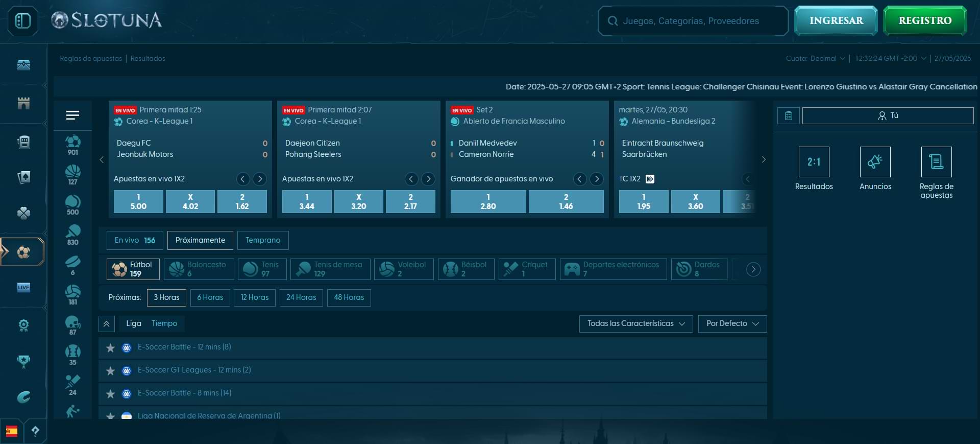Change language via Spanish flag
Viewport: 980px width, 444px height.
[x=12, y=432]
